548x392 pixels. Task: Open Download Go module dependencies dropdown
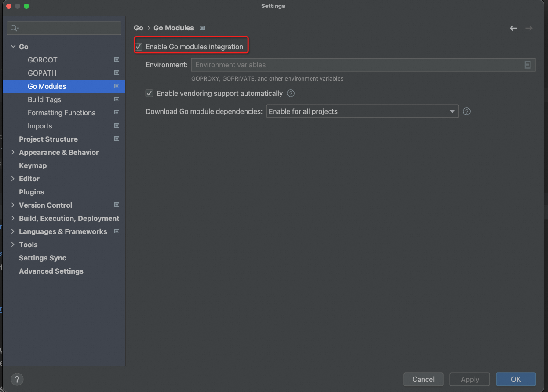pos(362,111)
